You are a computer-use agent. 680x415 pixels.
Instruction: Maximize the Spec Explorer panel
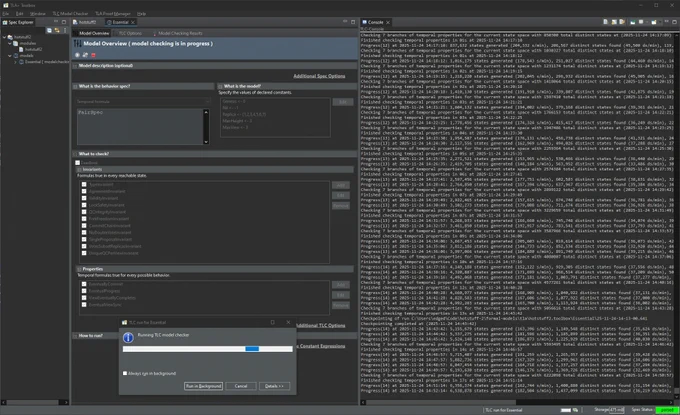tap(64, 22)
